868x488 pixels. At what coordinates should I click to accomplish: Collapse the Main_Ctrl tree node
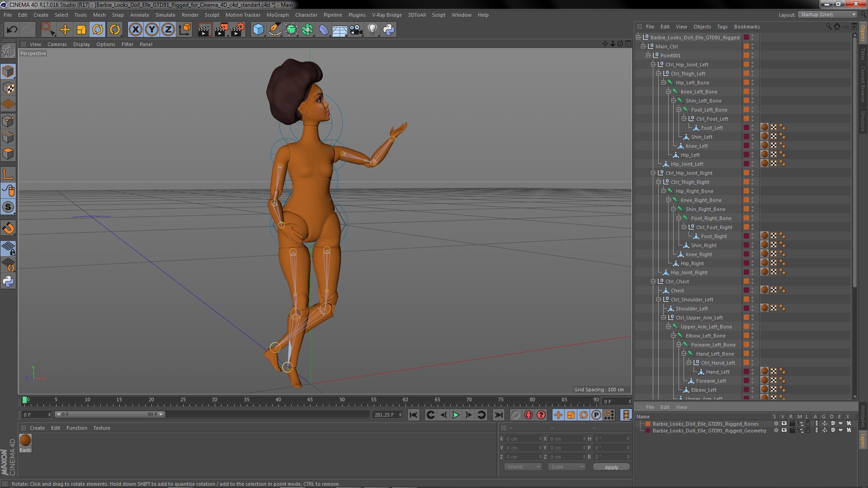(x=643, y=47)
